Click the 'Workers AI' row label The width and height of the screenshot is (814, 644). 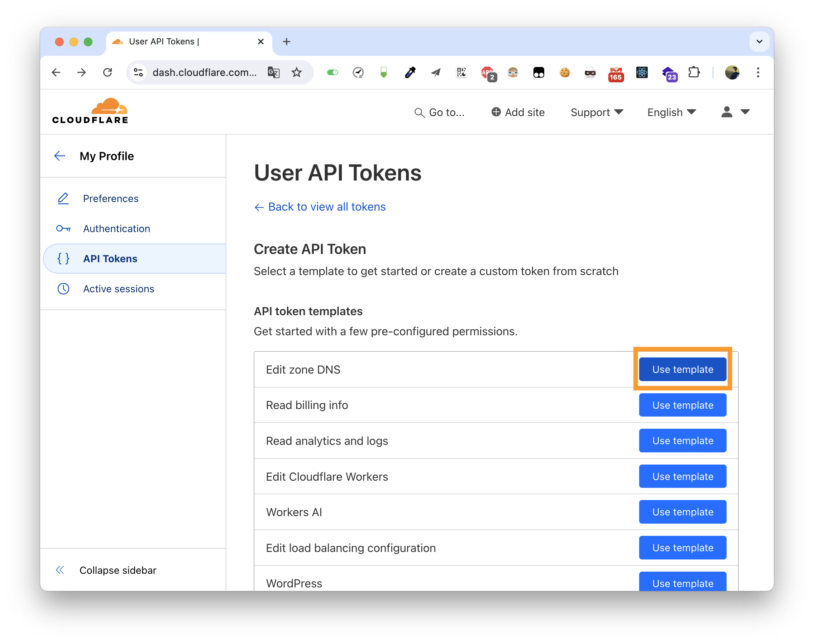click(294, 512)
